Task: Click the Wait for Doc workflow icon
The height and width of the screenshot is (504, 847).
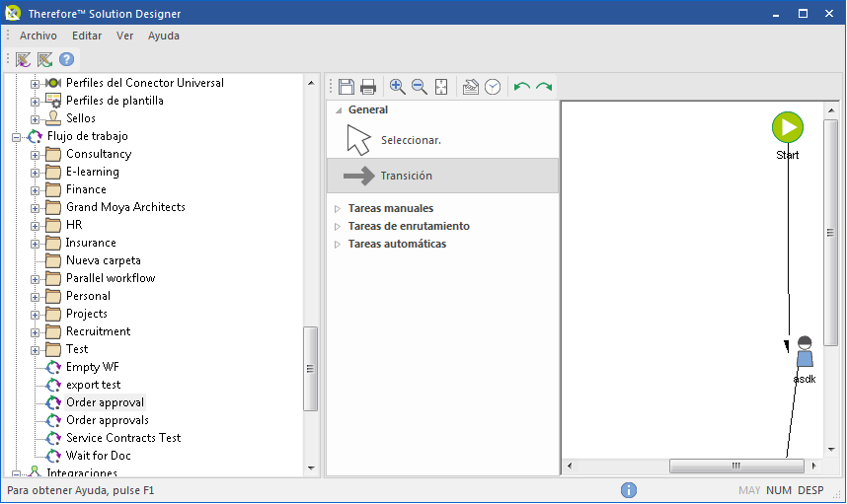Action: (x=53, y=456)
